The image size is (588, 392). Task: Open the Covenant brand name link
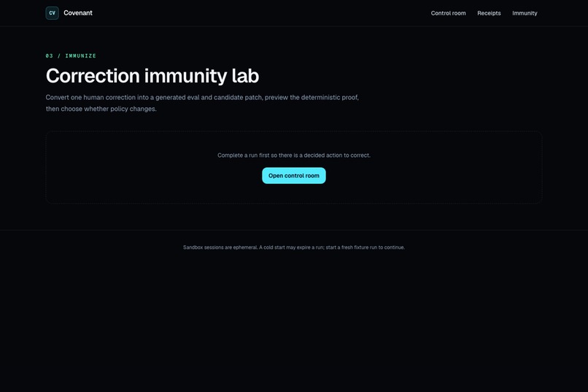click(x=77, y=12)
